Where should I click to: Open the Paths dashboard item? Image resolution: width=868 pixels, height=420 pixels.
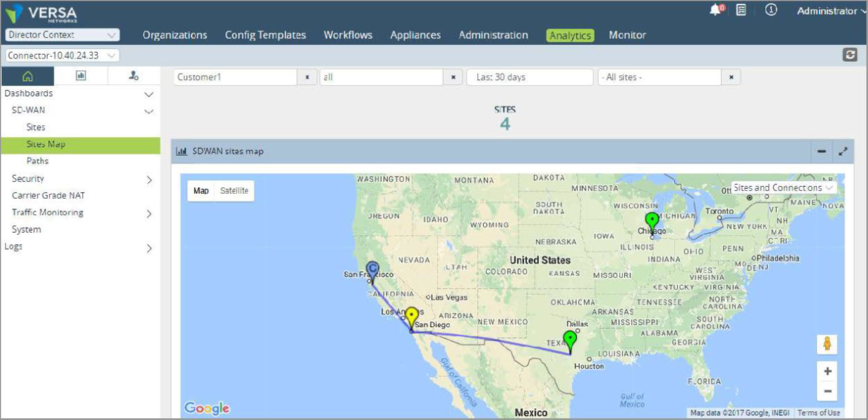37,161
